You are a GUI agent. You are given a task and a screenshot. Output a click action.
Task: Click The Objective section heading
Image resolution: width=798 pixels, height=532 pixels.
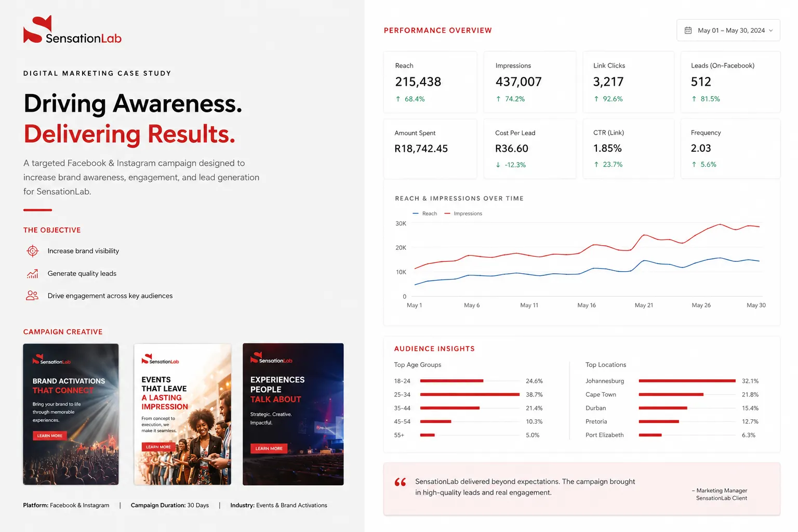[52, 230]
